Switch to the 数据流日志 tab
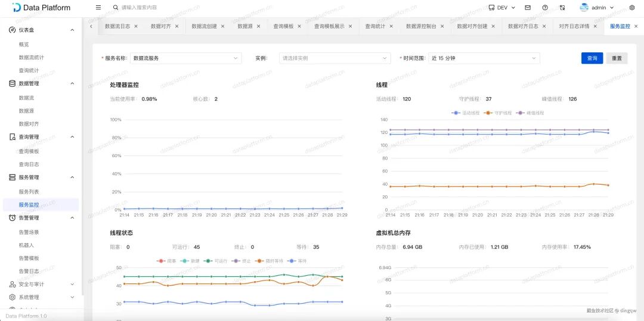644x321 pixels. pyautogui.click(x=117, y=26)
